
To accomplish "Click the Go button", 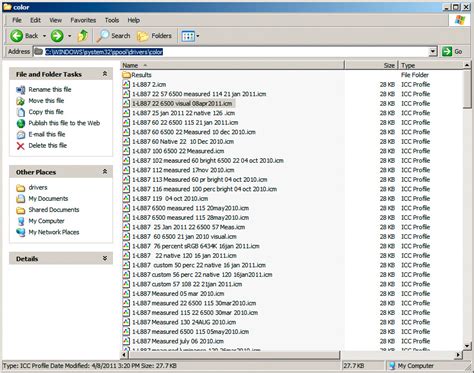I will [452, 52].
